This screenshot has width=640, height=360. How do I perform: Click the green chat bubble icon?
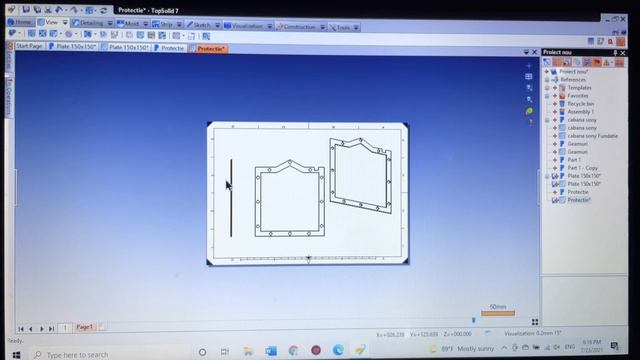click(x=529, y=111)
